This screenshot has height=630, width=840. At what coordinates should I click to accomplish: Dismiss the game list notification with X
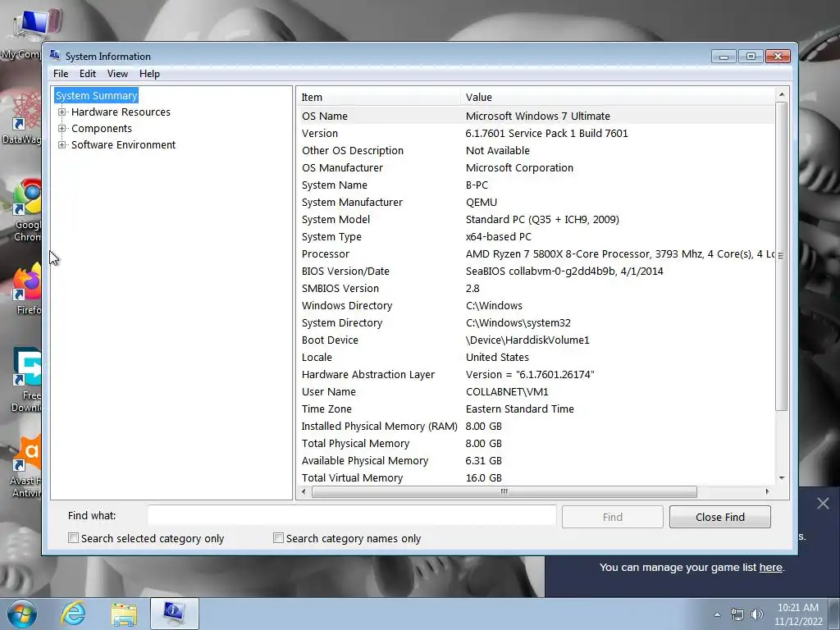[x=823, y=503]
